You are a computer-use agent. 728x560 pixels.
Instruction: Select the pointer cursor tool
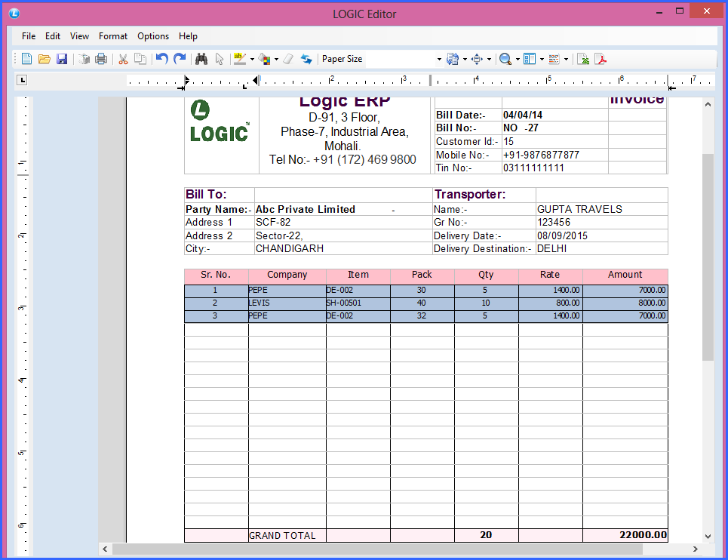(x=219, y=59)
